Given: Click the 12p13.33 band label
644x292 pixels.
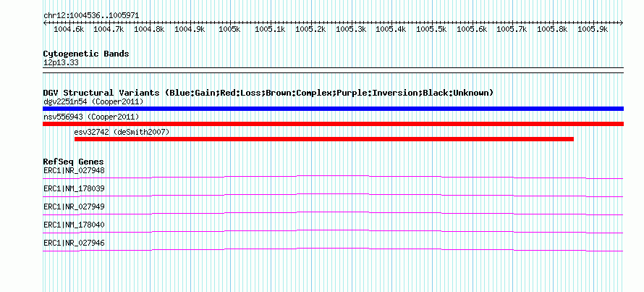Looking at the screenshot, I should (x=61, y=63).
